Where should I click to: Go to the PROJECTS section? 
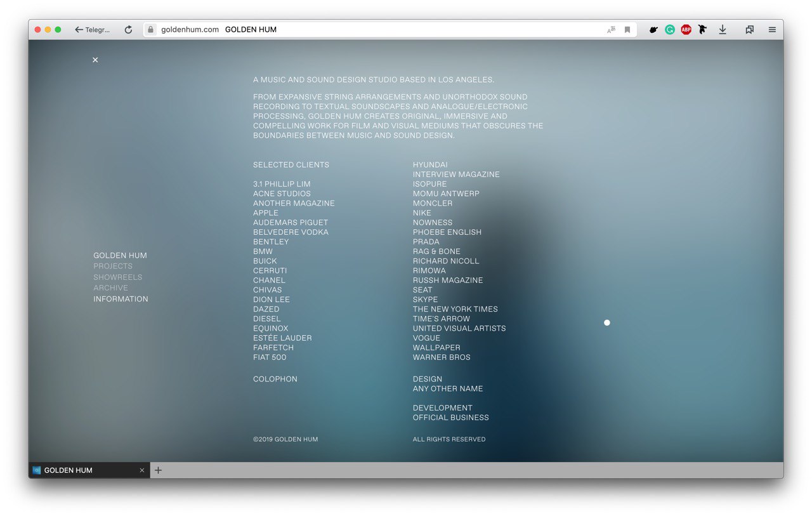tap(113, 267)
